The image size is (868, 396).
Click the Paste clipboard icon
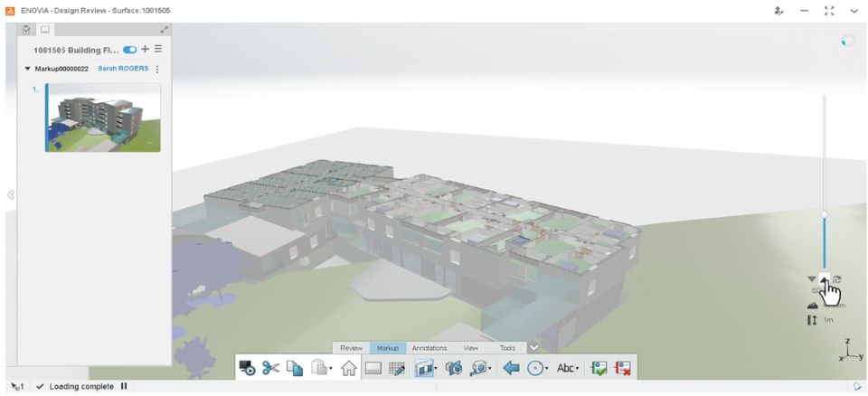318,368
